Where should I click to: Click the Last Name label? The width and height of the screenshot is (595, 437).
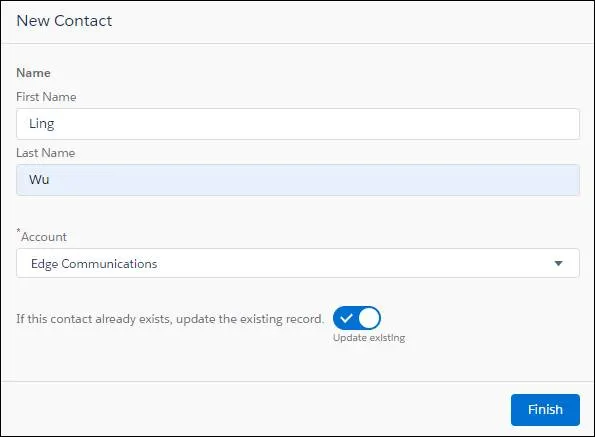[46, 153]
